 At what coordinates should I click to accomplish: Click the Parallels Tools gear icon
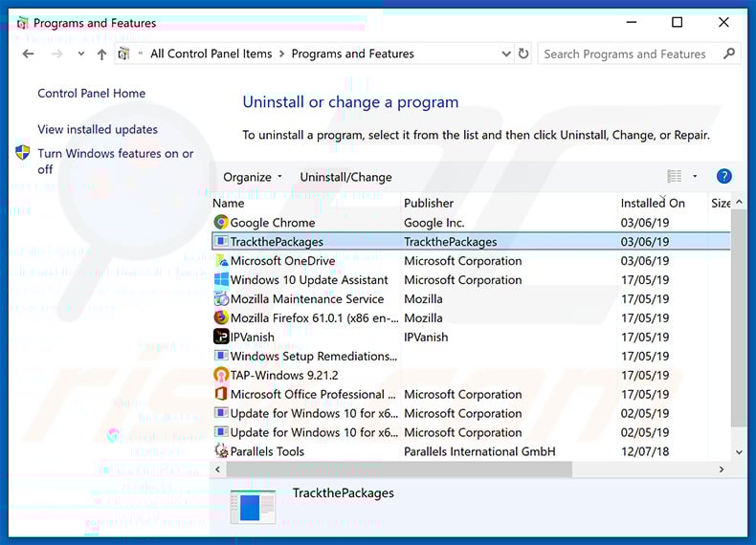click(221, 451)
